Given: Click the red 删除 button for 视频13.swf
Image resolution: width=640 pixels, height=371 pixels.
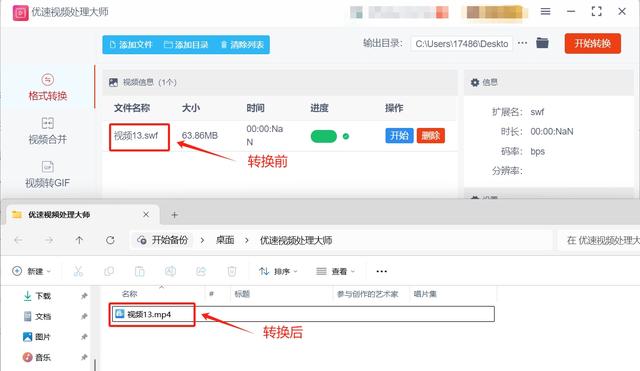Looking at the screenshot, I should click(431, 136).
